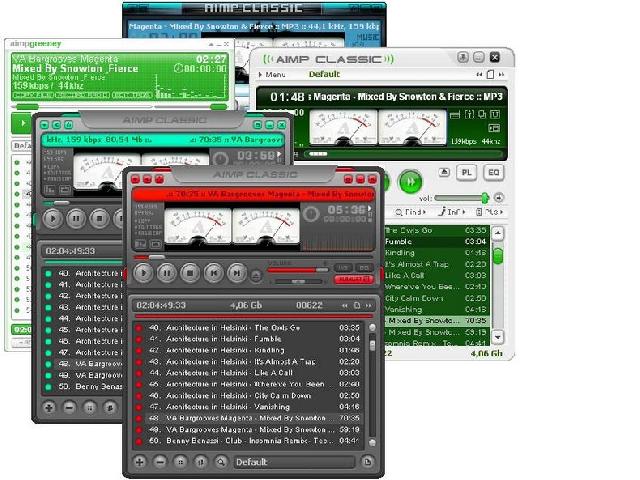
Task: Select track 44 Like A Call in red playlist
Action: 249,373
